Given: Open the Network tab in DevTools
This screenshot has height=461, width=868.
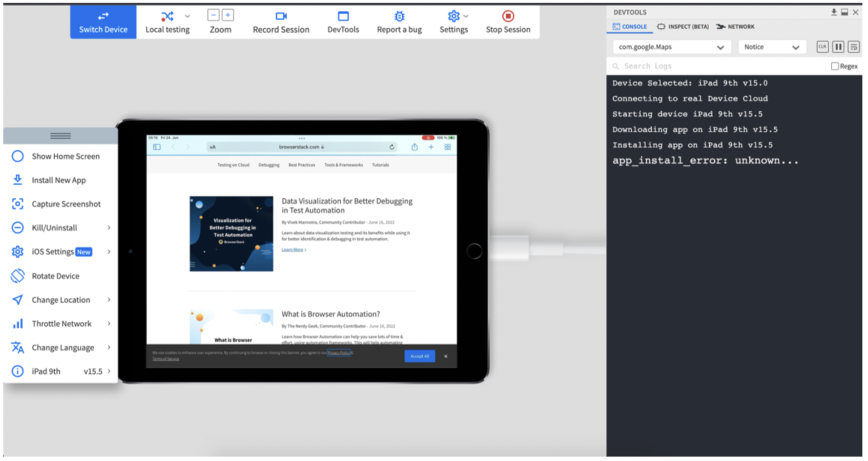Looking at the screenshot, I should 735,27.
